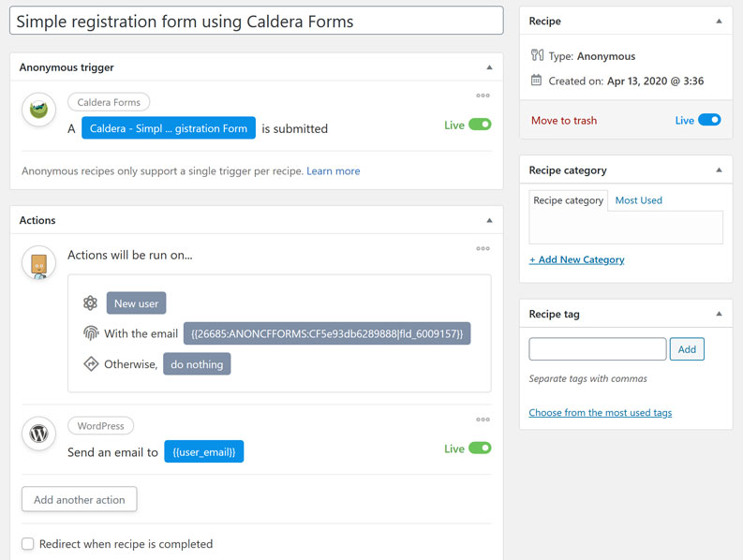Click the Caldera Forms integration icon

(x=38, y=110)
